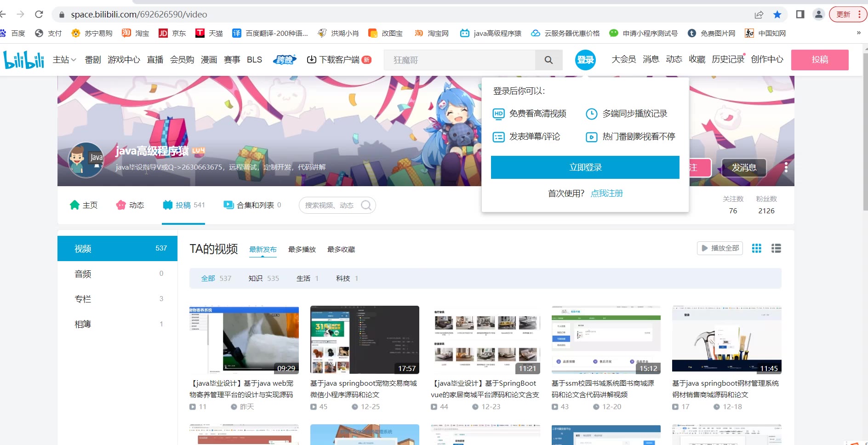
Task: Open the 09:29 宠物寄养 video thumbnail
Action: pos(244,340)
